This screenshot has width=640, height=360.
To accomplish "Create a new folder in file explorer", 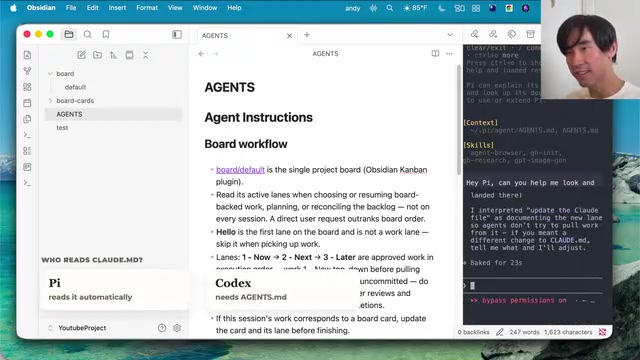I will click(97, 55).
